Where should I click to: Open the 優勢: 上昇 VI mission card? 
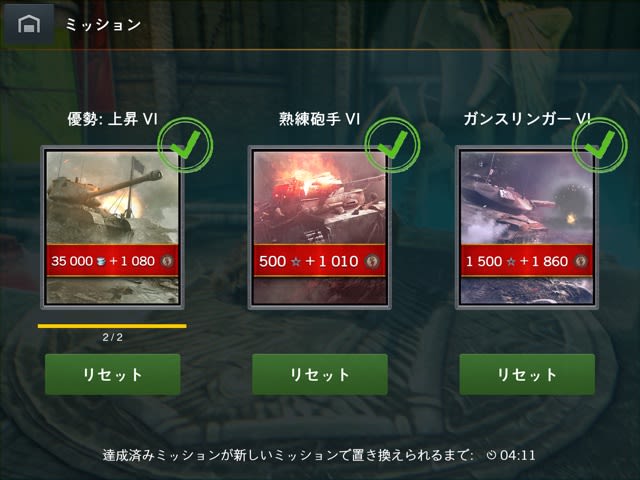coord(113,227)
